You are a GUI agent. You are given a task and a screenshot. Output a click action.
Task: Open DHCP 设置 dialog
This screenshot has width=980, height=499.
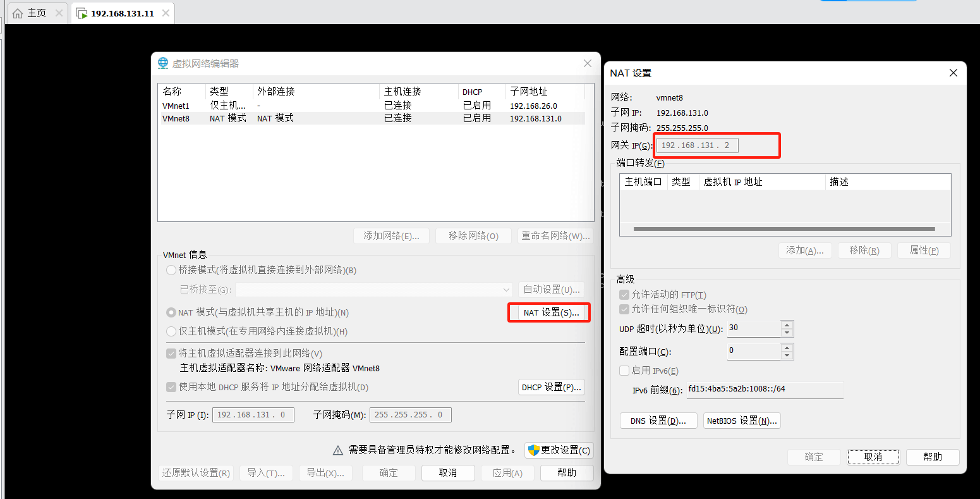[x=551, y=387]
